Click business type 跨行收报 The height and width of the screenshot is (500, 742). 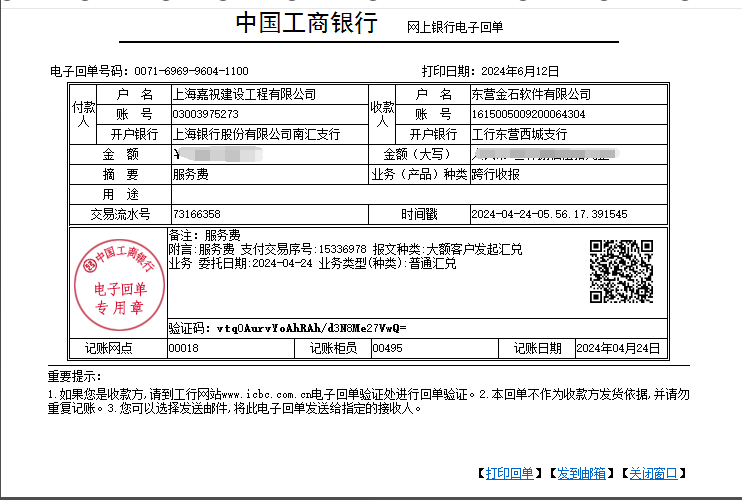click(495, 175)
